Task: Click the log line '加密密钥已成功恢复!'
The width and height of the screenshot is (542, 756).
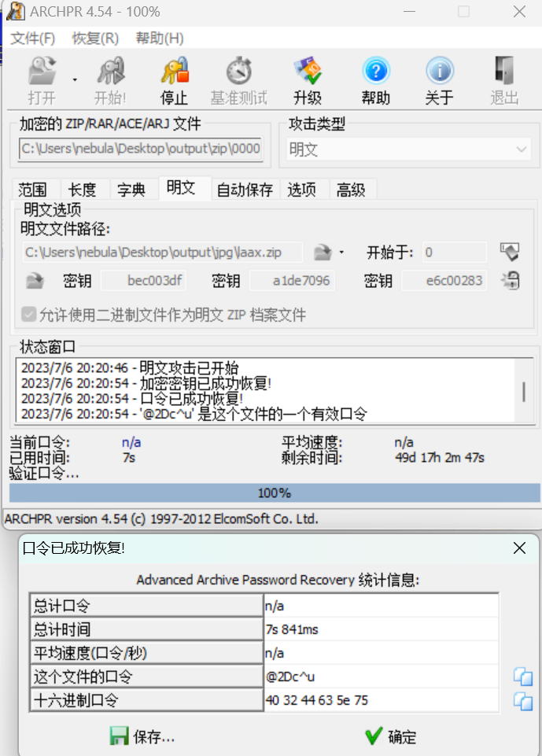Action: tap(146, 383)
